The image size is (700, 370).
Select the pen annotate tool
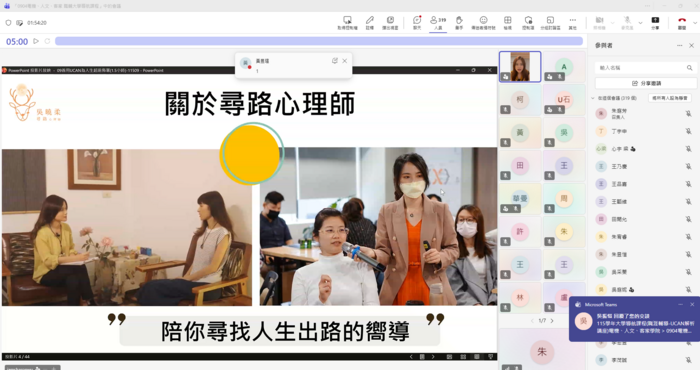tap(370, 22)
